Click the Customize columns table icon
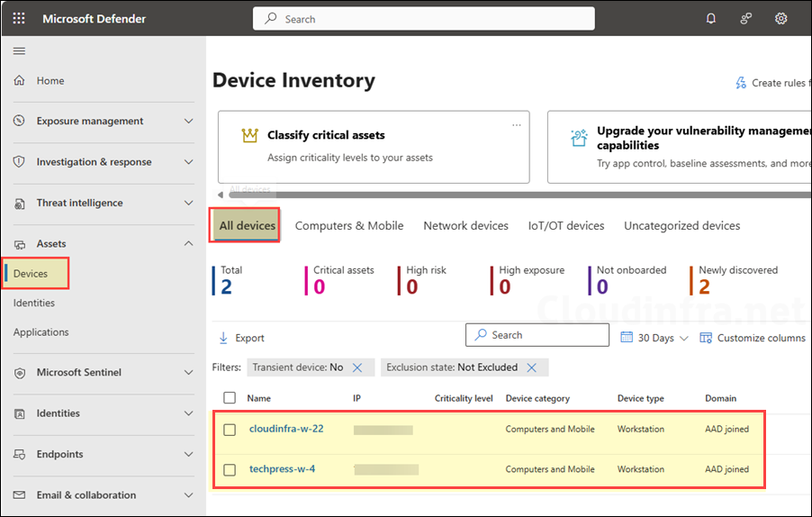Viewport: 812px width, 517px height. point(706,338)
